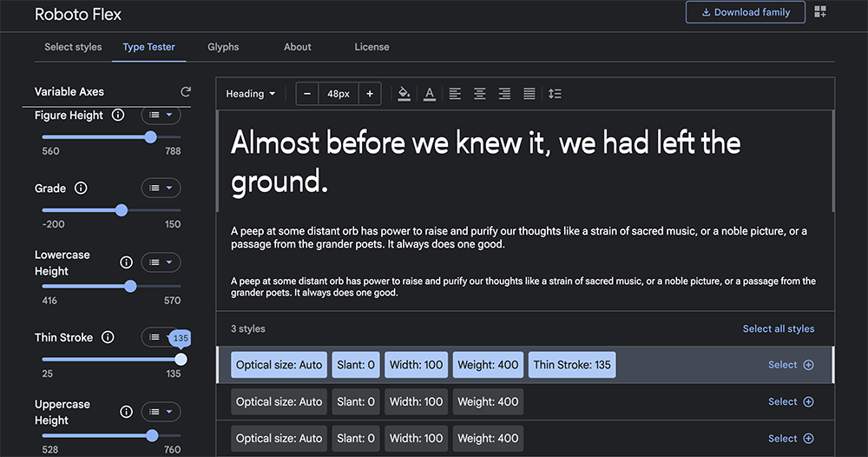Toggle the Thin Stroke: 135 chip
The width and height of the screenshot is (868, 457).
point(571,365)
